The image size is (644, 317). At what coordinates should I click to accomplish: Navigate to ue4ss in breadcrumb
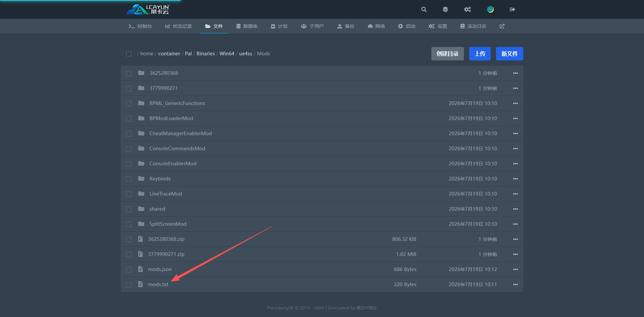(x=246, y=54)
